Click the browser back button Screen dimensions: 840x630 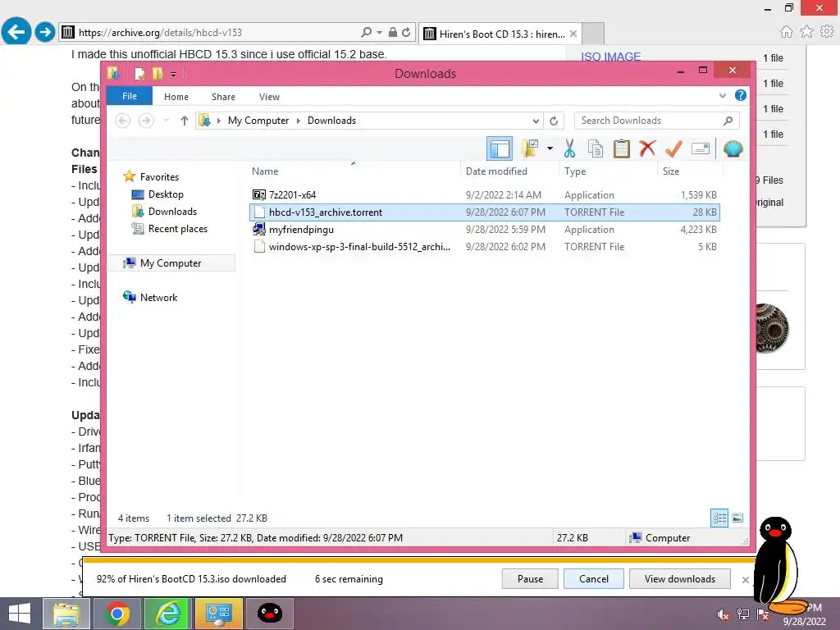(16, 31)
